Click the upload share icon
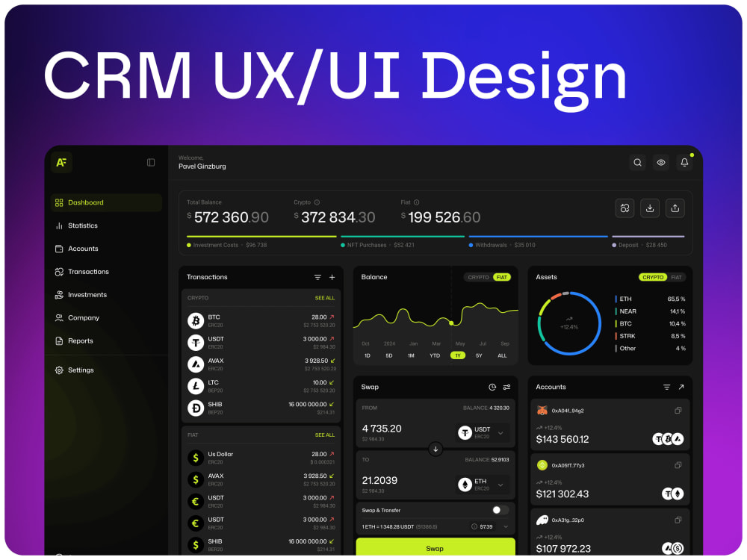 tap(675, 208)
